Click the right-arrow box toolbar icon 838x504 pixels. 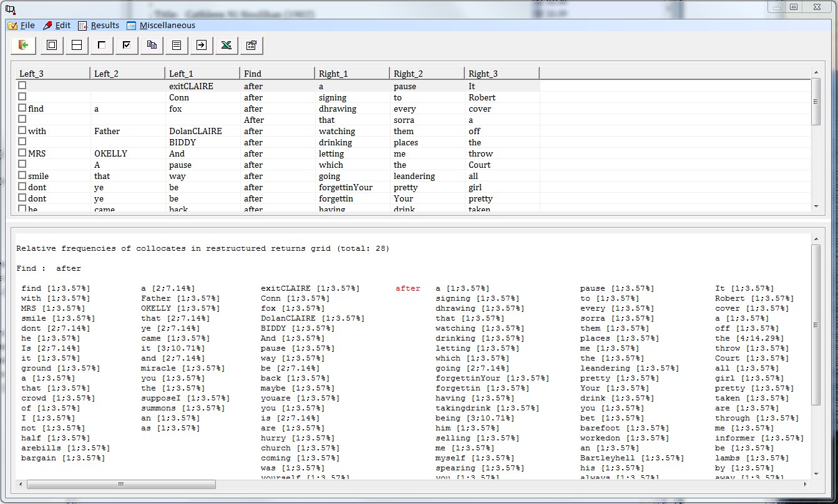point(202,45)
